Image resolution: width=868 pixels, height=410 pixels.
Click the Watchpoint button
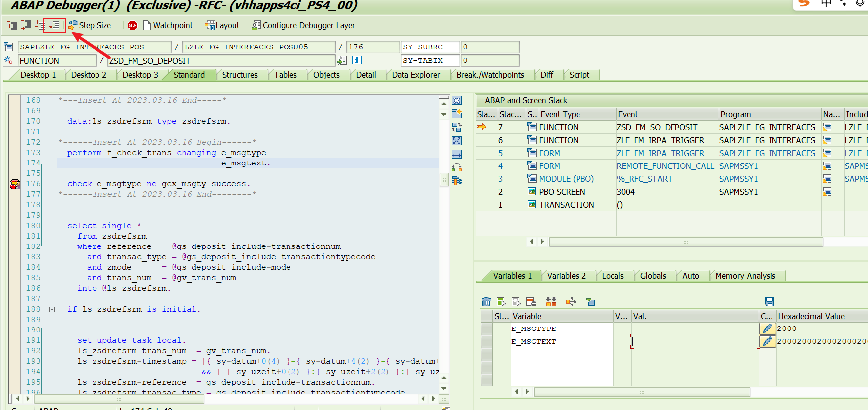click(168, 25)
